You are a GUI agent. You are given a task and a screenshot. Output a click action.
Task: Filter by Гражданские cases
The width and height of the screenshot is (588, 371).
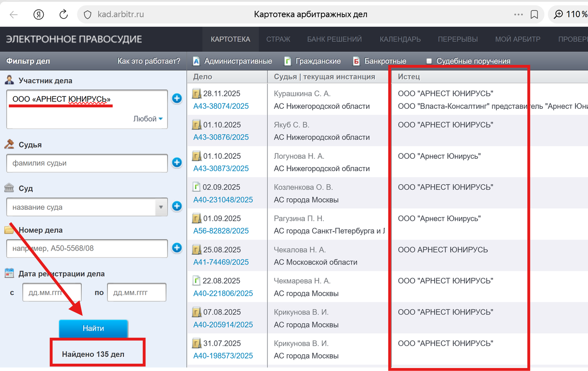tap(312, 61)
